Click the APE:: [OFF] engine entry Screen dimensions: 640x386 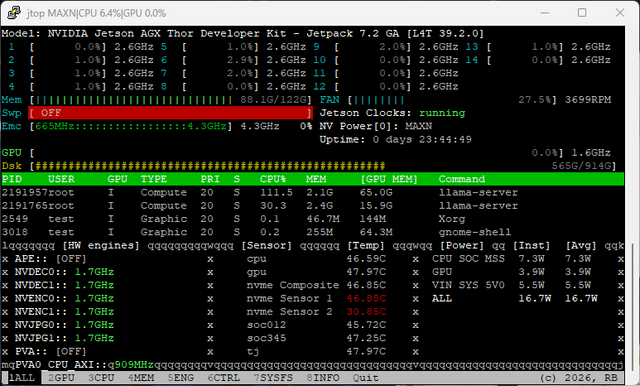(x=51, y=259)
